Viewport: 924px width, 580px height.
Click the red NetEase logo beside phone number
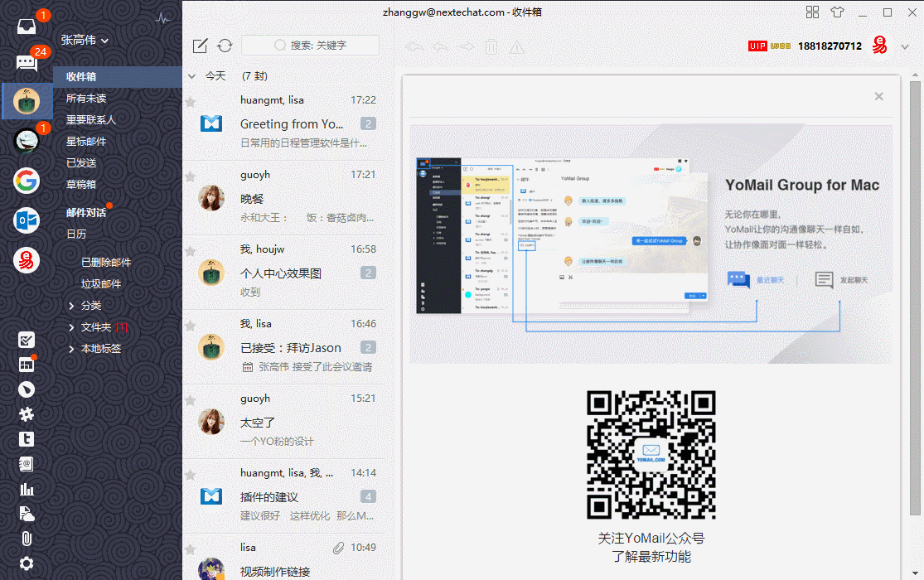(x=880, y=46)
